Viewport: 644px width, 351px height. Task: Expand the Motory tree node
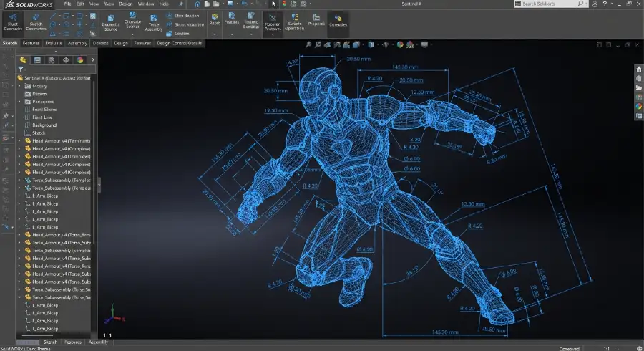19,86
